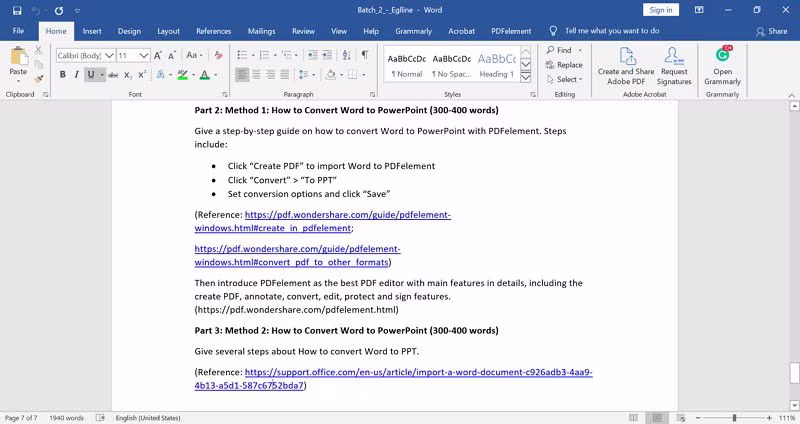Open the Change Case Aa dropdown
The height and width of the screenshot is (424, 800).
click(194, 55)
